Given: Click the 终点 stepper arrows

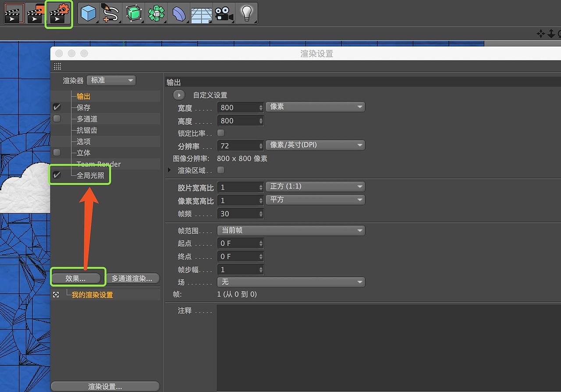Looking at the screenshot, I should 261,256.
